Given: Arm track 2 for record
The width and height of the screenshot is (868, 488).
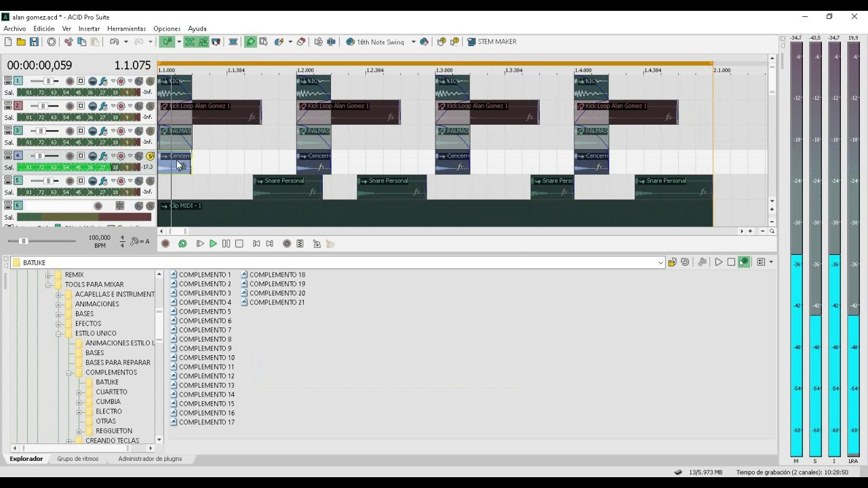Looking at the screenshot, I should click(70, 106).
